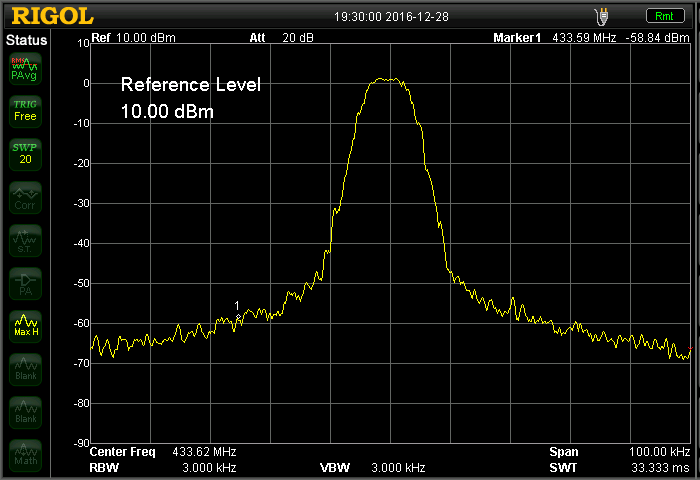Select the TRIG Free trigger icon
700x480 pixels.
(25, 111)
